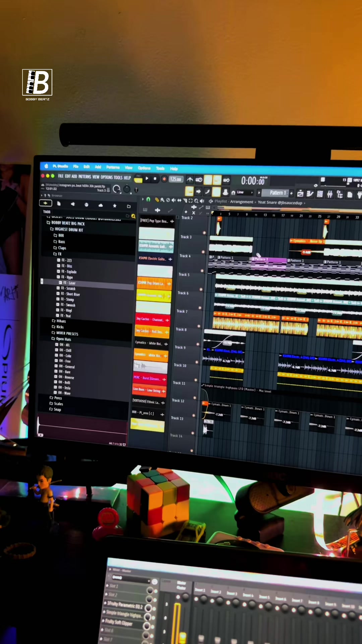This screenshot has height=644, width=362.
Task: Toggle Pat/Song mode switch
Action: 138,179
